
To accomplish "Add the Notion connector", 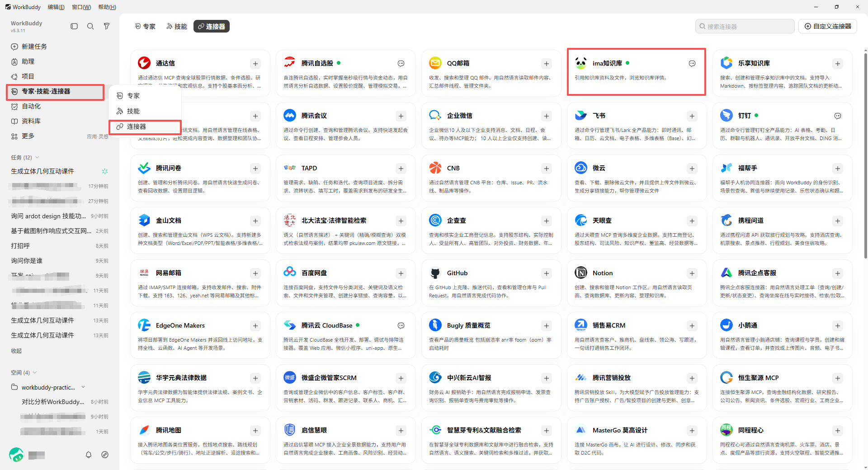I will point(692,273).
